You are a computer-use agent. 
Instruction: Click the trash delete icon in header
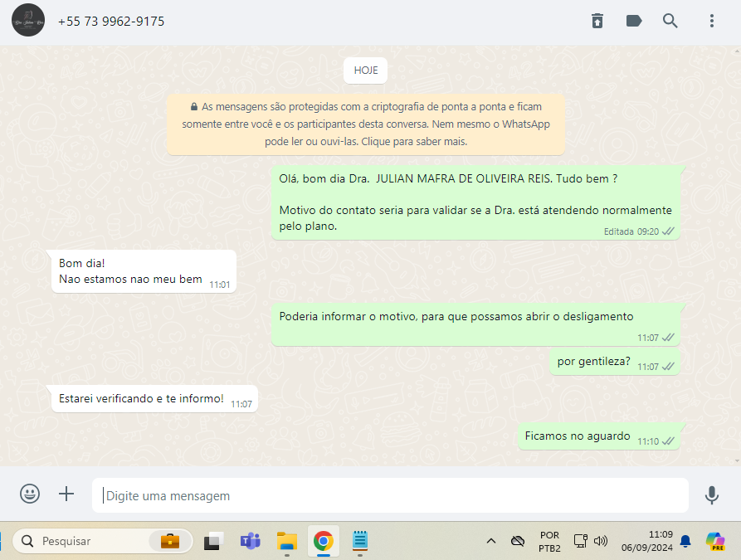597,22
